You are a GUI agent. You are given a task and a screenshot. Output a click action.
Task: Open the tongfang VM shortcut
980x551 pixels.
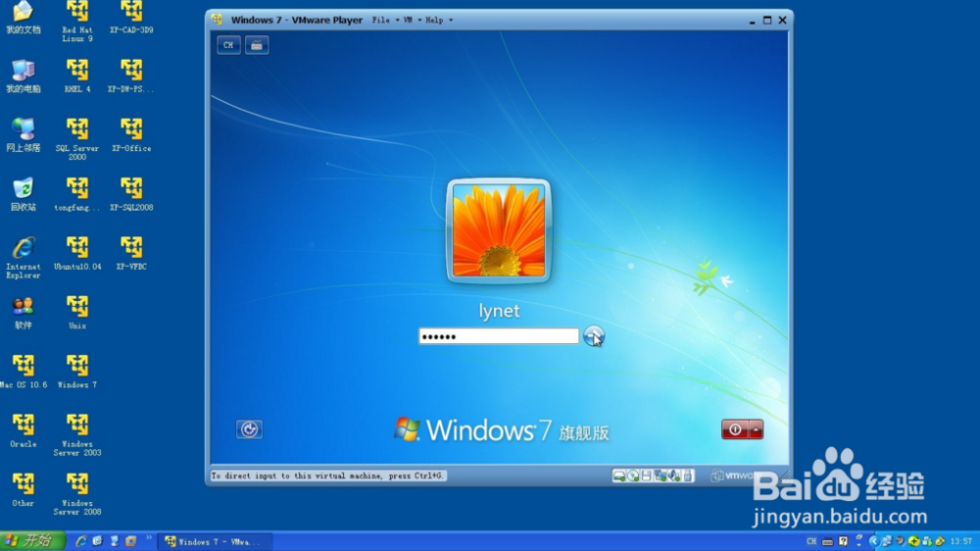point(77,194)
